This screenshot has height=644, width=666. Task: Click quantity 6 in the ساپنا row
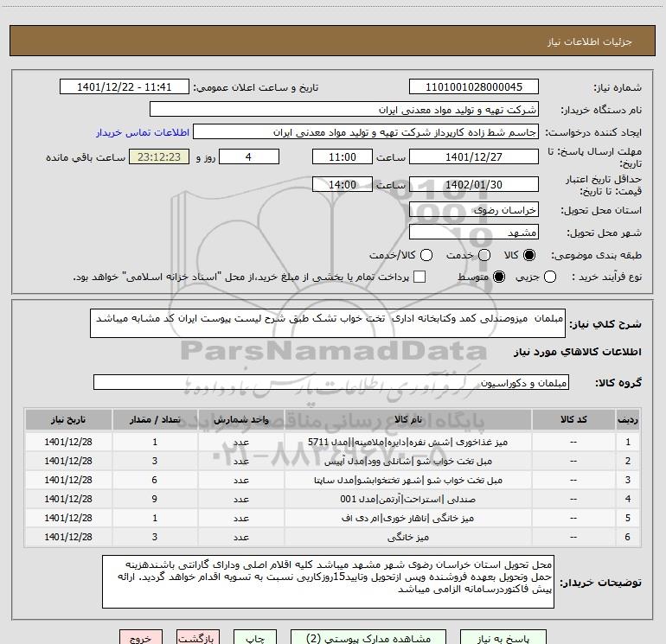155,480
